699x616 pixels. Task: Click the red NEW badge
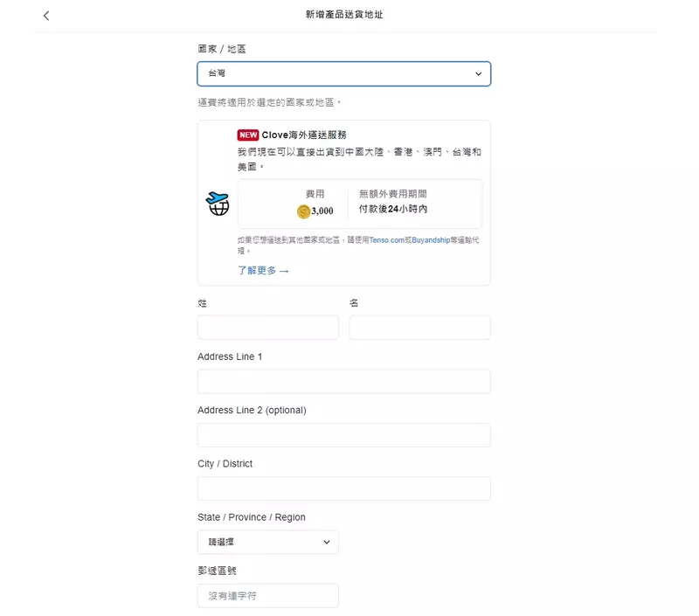pyautogui.click(x=248, y=135)
